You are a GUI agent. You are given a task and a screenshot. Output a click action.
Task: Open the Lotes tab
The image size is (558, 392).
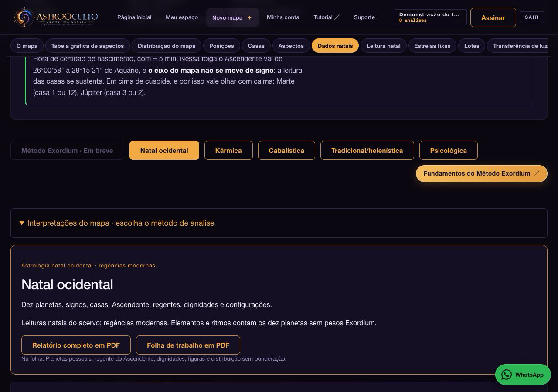point(472,46)
